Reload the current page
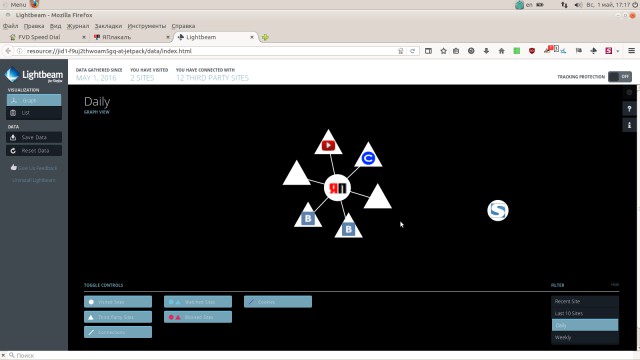Screen dimensions: 640x360 (413, 51)
